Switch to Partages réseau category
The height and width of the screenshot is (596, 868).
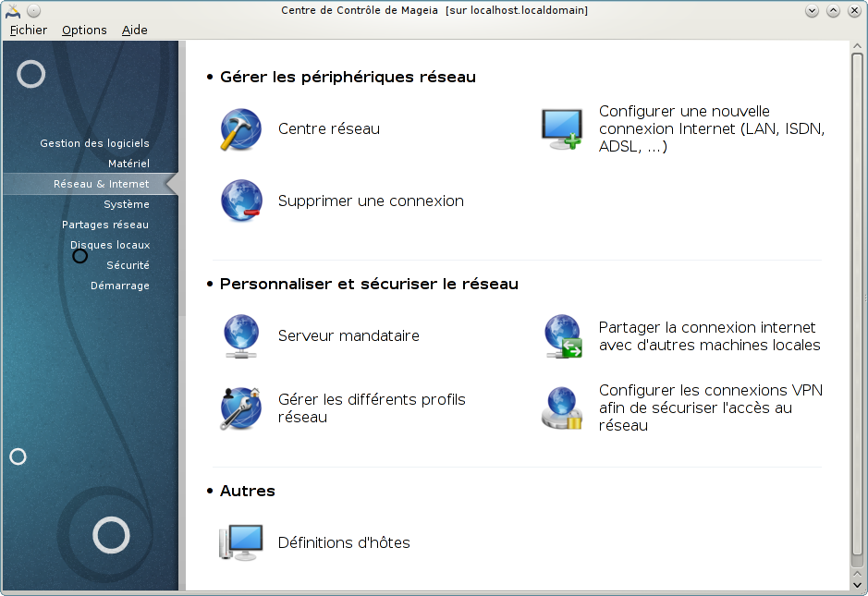tap(105, 225)
